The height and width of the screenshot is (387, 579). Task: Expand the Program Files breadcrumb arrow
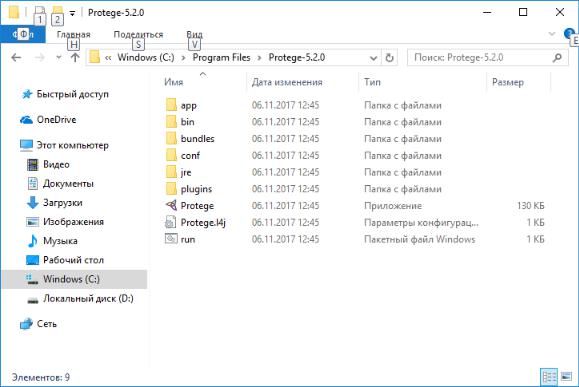click(x=259, y=58)
